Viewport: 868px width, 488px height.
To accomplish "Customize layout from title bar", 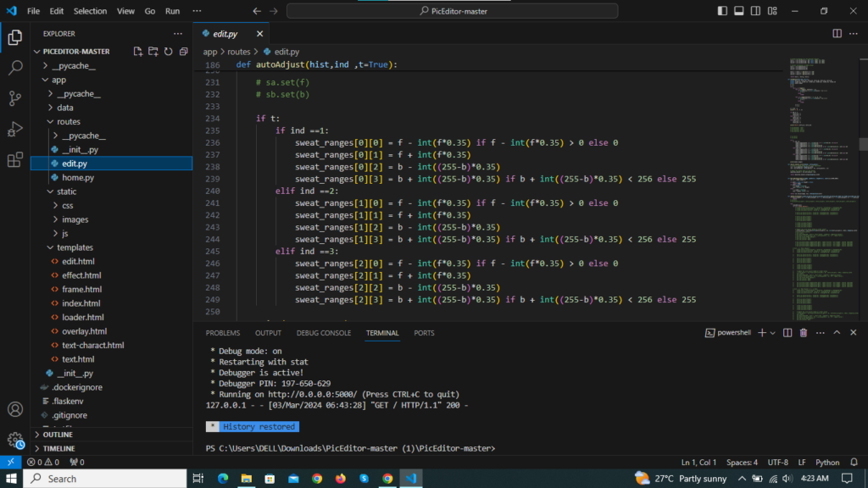I will pos(772,11).
